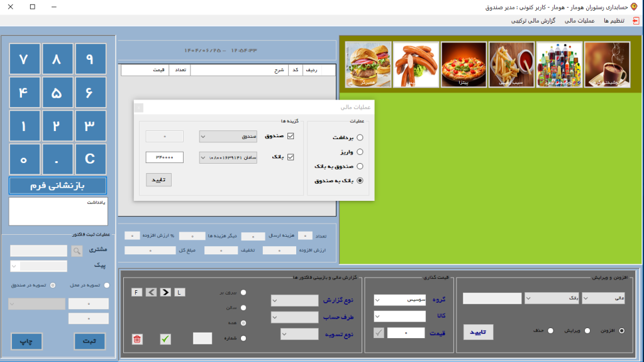Click the red trash delete icon
644x362 pixels.
tap(137, 339)
